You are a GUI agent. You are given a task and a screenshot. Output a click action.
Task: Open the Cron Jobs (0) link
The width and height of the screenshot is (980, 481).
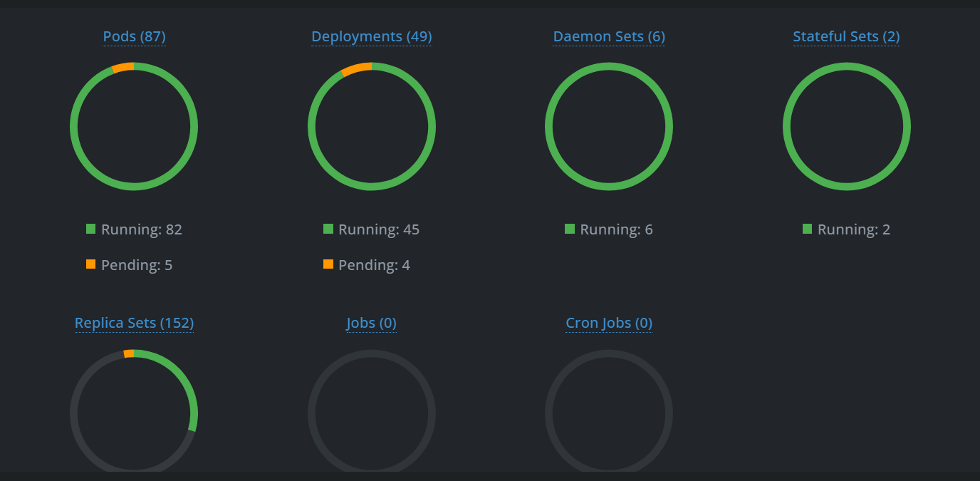(x=608, y=323)
